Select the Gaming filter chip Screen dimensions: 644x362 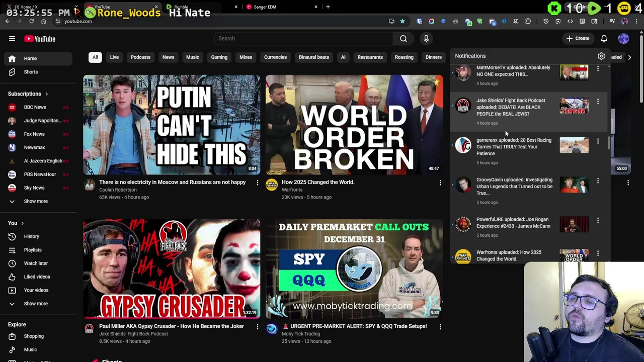click(219, 57)
